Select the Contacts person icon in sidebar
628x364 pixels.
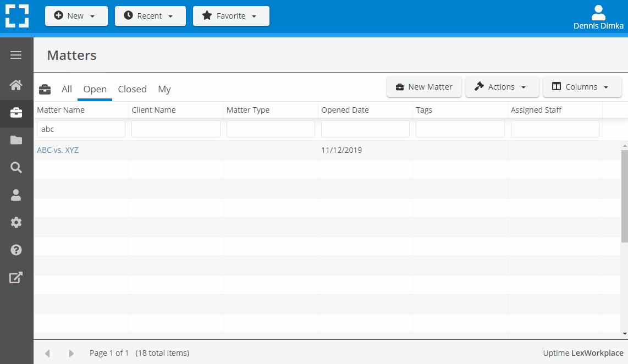(16, 195)
